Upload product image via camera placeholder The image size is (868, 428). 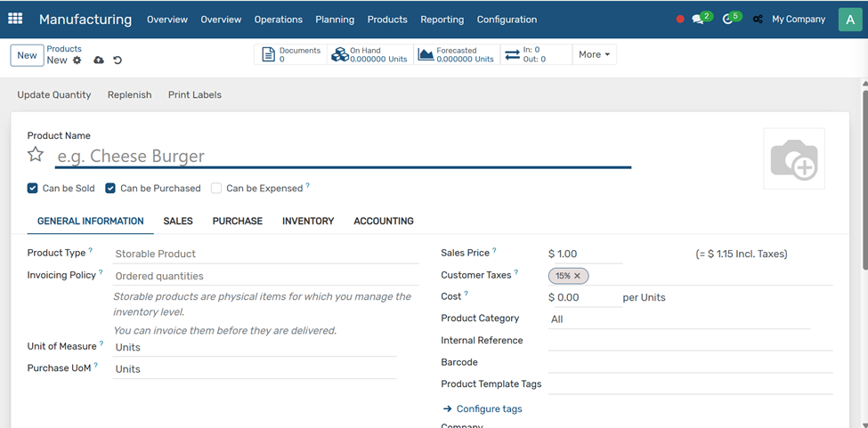click(x=793, y=159)
